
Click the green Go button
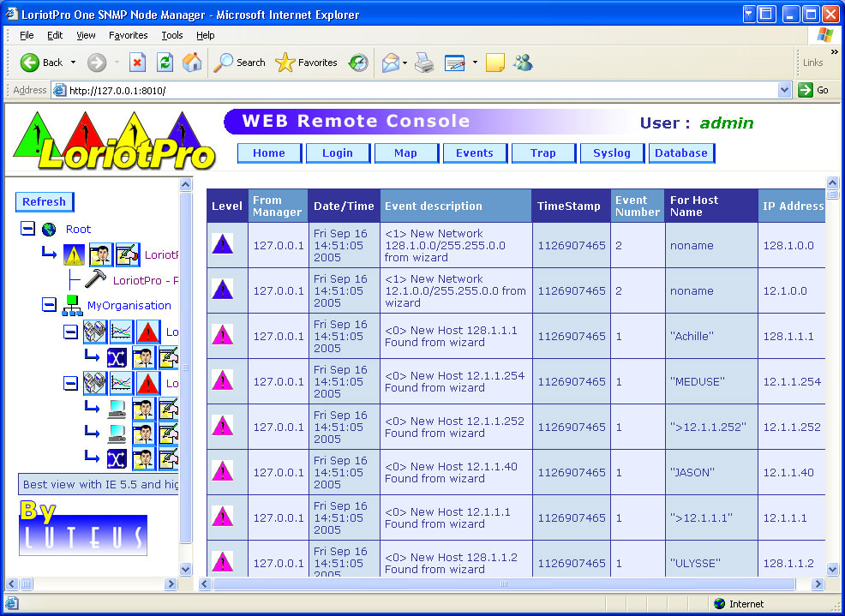tap(813, 90)
